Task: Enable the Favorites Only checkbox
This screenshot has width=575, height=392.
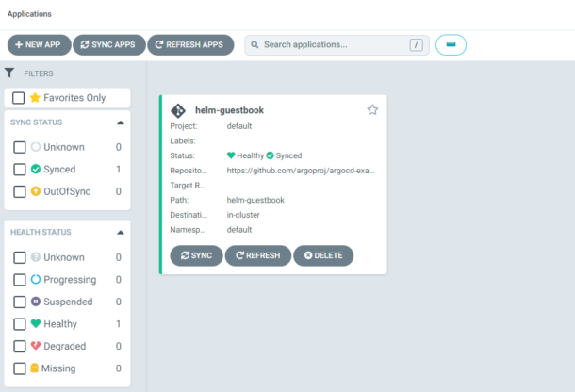Action: click(19, 98)
